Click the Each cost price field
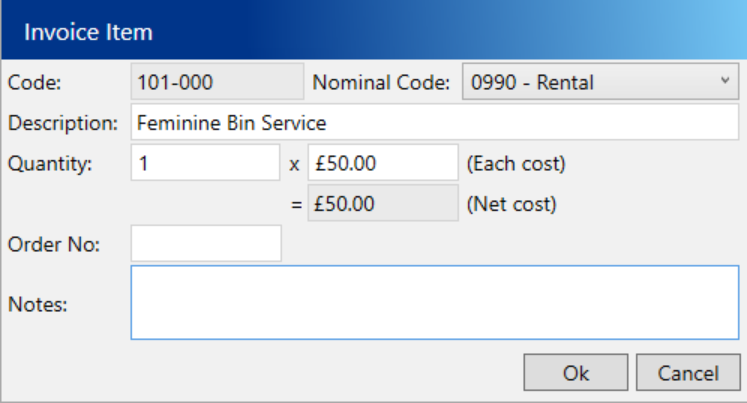 [x=382, y=163]
